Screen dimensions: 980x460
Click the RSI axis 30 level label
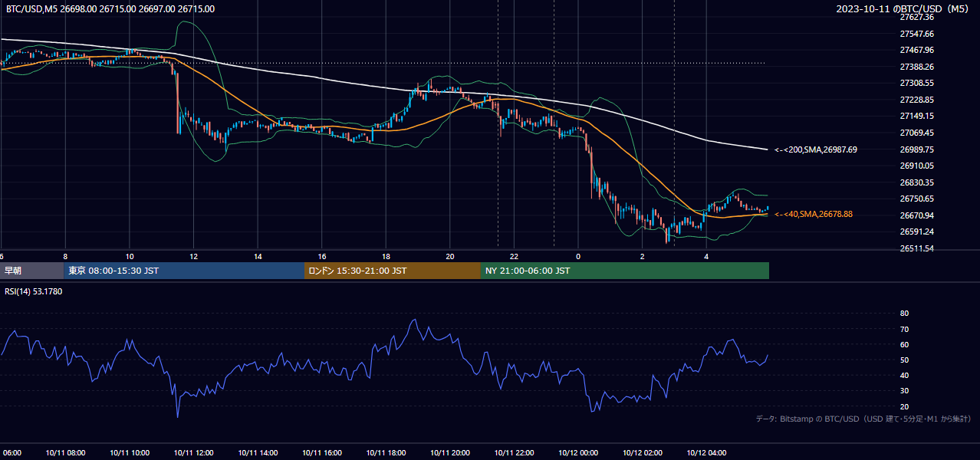point(904,391)
